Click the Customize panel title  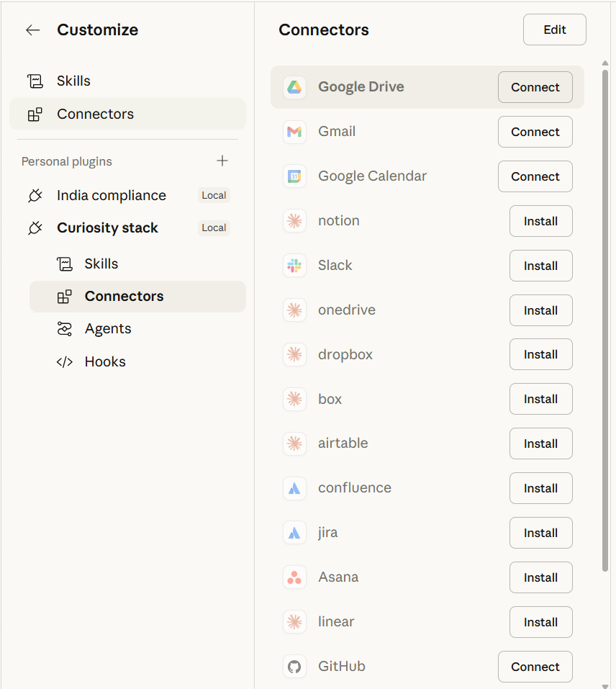point(97,30)
